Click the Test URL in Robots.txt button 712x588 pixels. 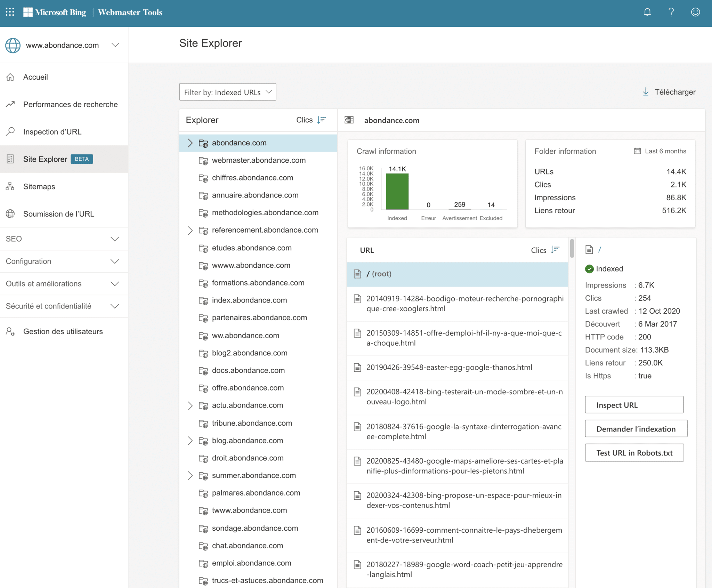[x=634, y=452]
